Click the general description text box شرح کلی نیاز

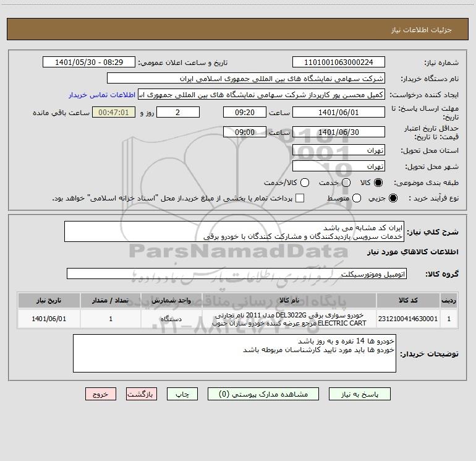pos(234,231)
